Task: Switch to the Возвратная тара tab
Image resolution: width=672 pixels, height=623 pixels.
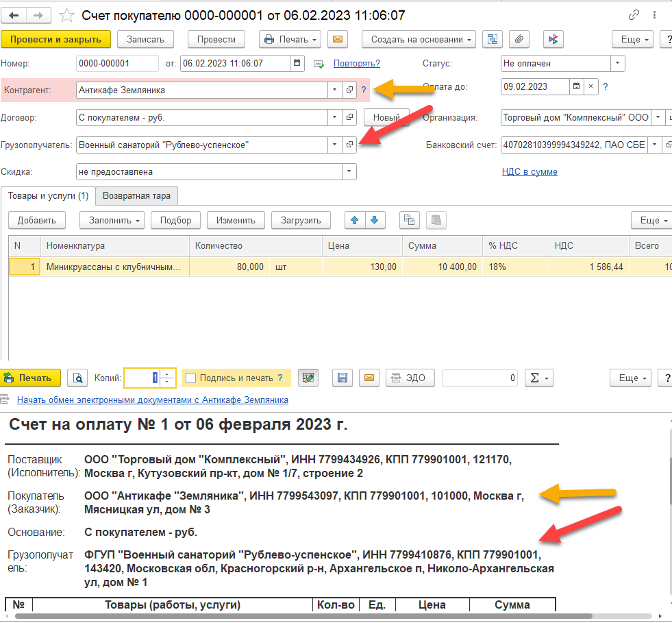Action: [x=137, y=196]
